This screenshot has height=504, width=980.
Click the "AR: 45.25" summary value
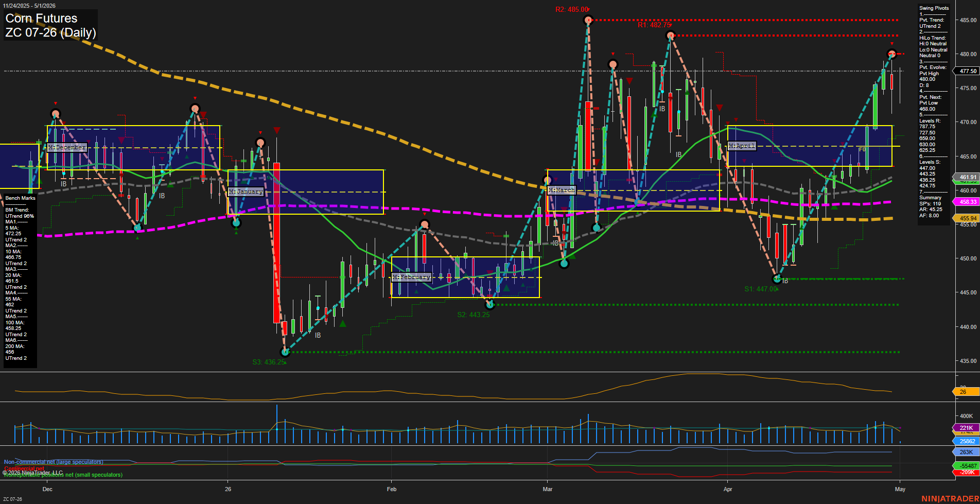tap(931, 210)
